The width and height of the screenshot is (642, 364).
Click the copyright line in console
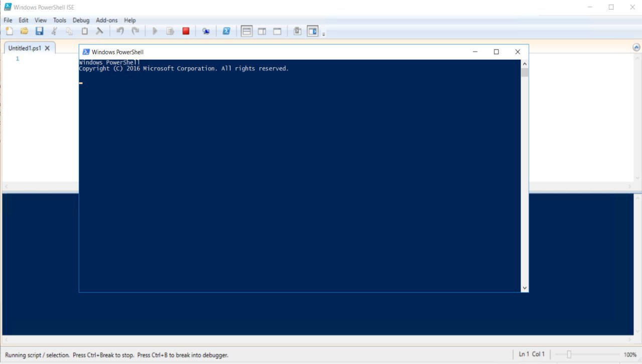tap(184, 69)
